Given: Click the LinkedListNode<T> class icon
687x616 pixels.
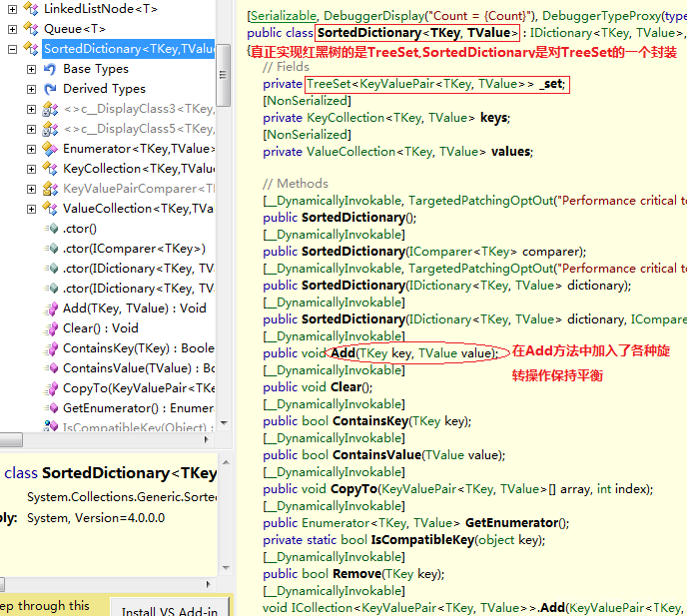Looking at the screenshot, I should [31, 9].
